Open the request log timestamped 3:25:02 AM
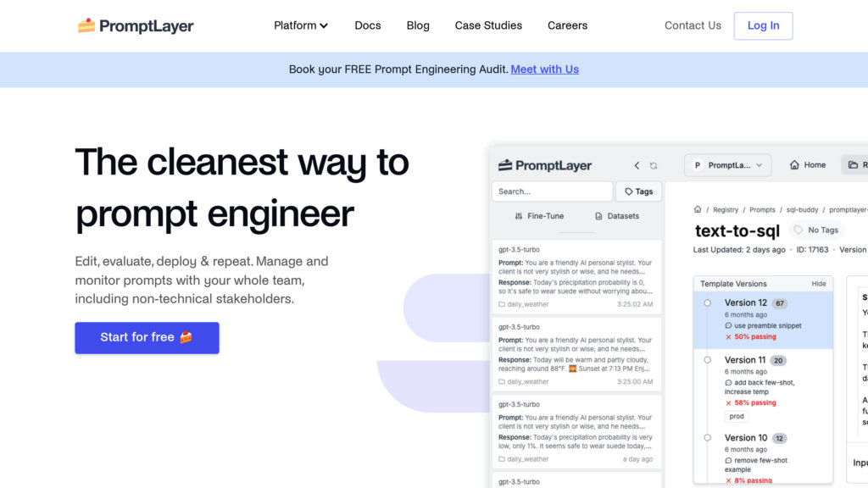 click(x=576, y=277)
